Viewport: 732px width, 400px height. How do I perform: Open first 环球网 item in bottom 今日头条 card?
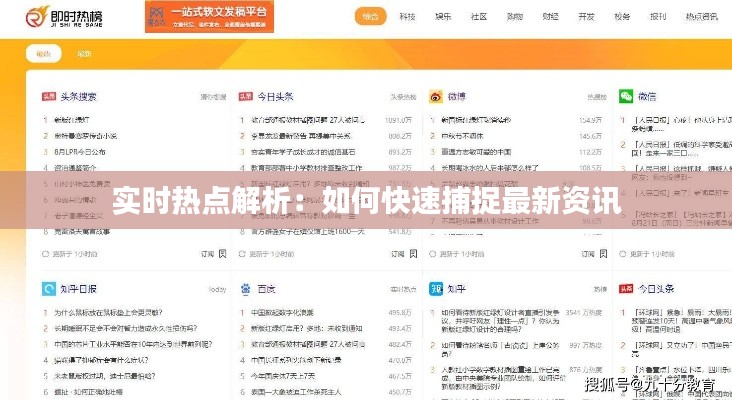pos(682,321)
